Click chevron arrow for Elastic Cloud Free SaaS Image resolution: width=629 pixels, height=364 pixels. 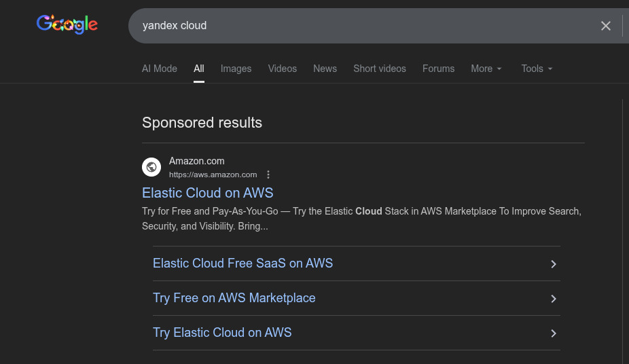(554, 264)
